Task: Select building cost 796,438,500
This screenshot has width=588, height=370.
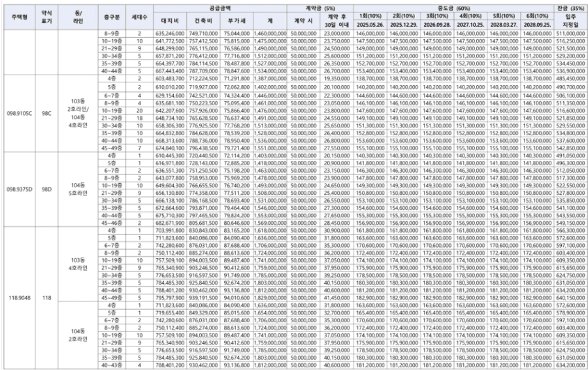Action: pyautogui.click(x=204, y=148)
